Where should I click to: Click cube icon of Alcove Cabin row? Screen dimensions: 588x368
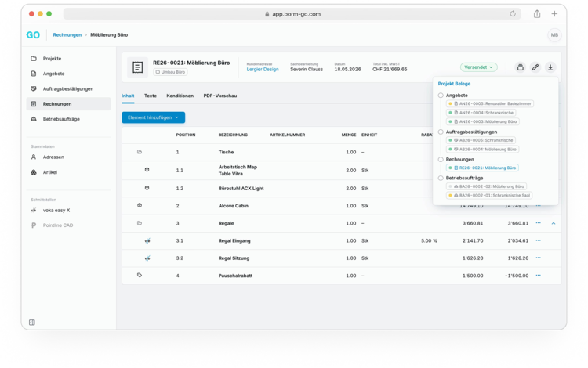[140, 205]
